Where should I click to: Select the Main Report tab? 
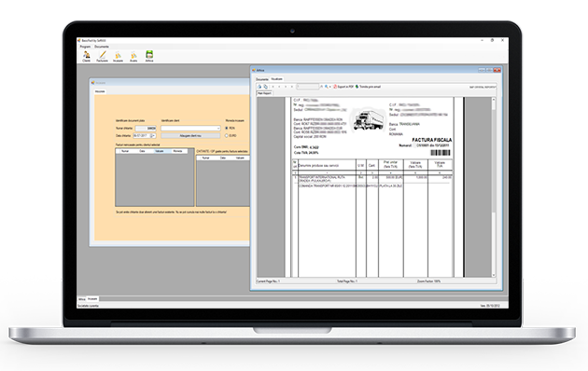click(264, 93)
